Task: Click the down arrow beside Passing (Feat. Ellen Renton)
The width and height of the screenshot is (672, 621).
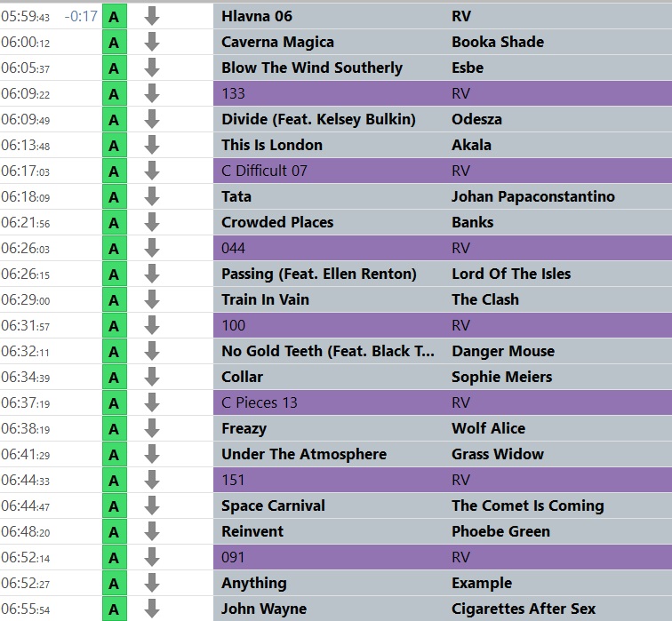Action: 152,274
